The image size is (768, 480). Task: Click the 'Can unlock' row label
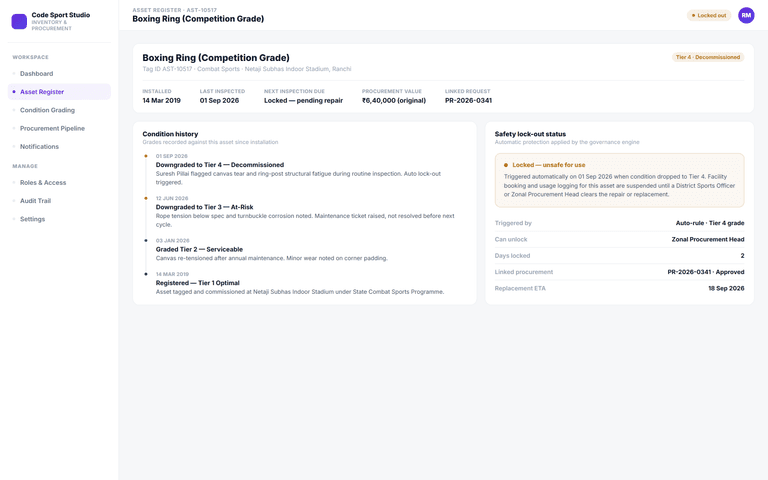[x=511, y=240]
